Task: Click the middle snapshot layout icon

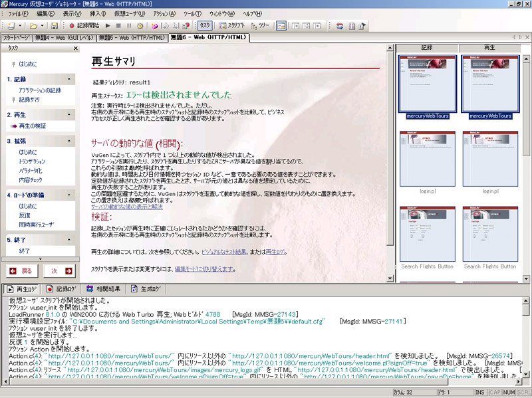Action: click(306, 26)
